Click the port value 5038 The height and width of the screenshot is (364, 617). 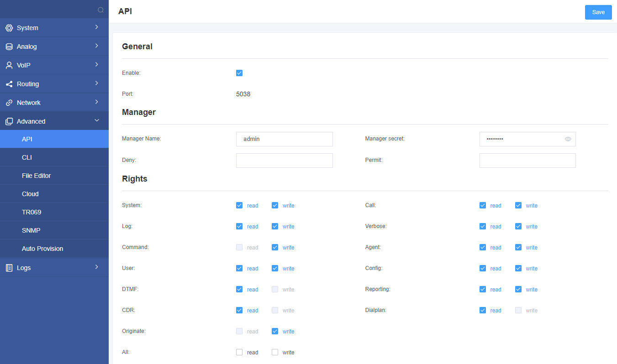tap(243, 94)
